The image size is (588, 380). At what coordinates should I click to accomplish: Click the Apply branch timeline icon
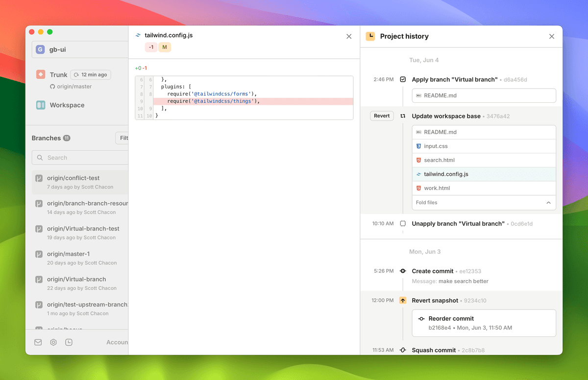coord(403,79)
